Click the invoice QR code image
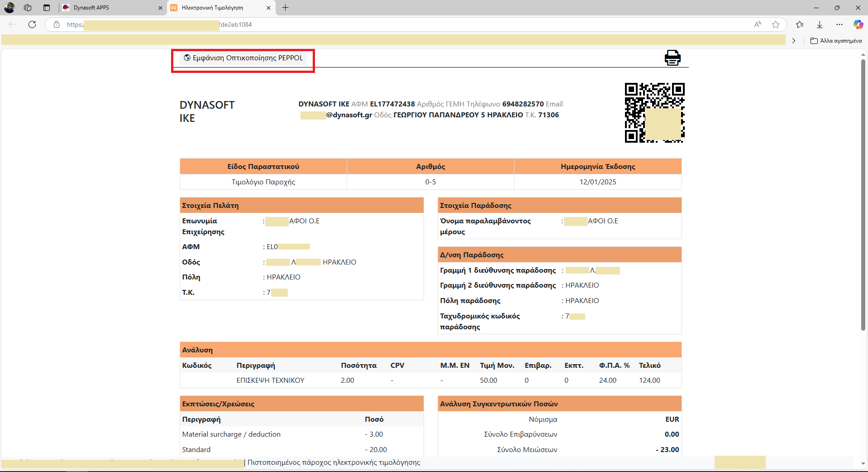Viewport: 868px width, 472px height. click(654, 113)
